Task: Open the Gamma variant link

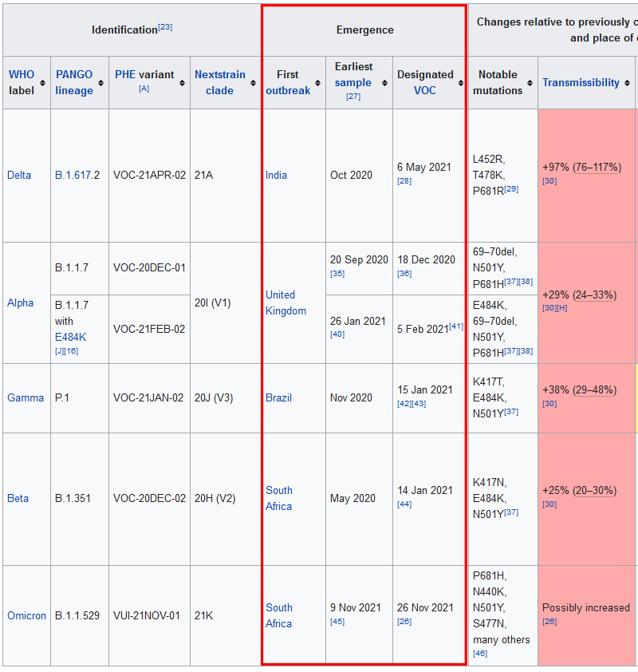Action: click(x=26, y=397)
